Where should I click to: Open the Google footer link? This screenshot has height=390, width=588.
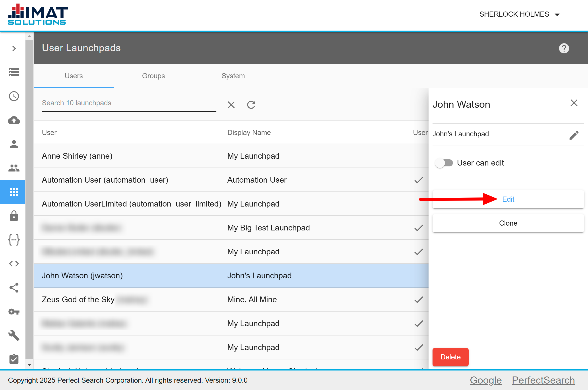tap(486, 380)
